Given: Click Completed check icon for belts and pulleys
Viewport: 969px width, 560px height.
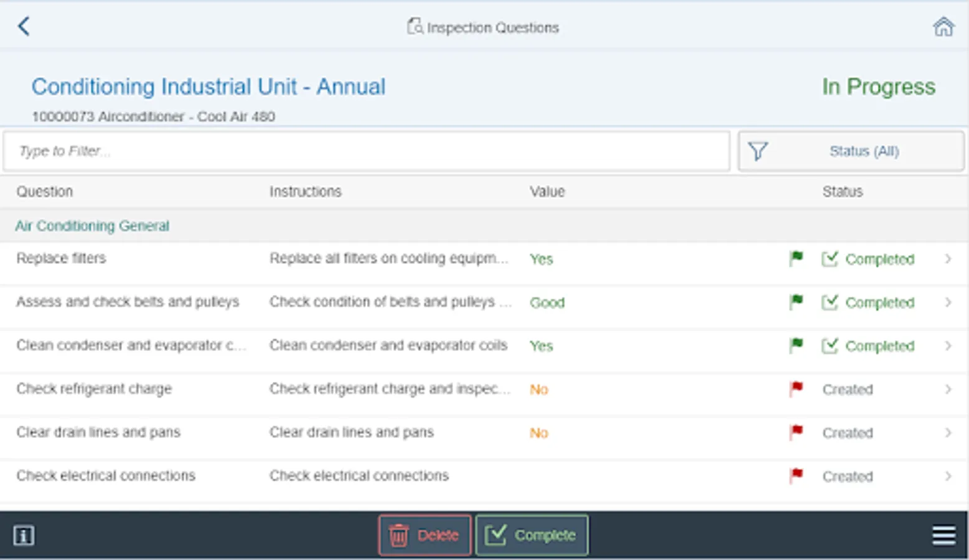Looking at the screenshot, I should [x=830, y=302].
